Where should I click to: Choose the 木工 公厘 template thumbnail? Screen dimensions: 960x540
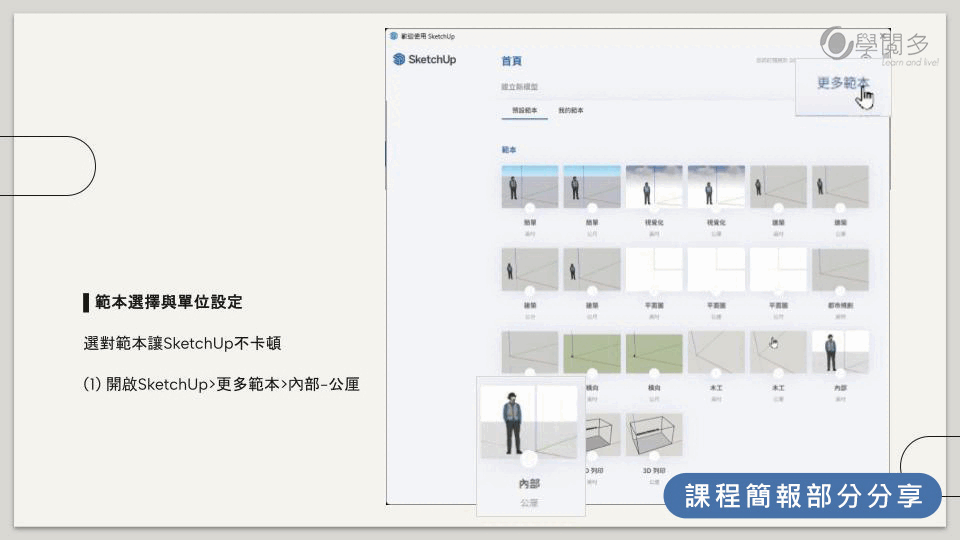click(778, 352)
